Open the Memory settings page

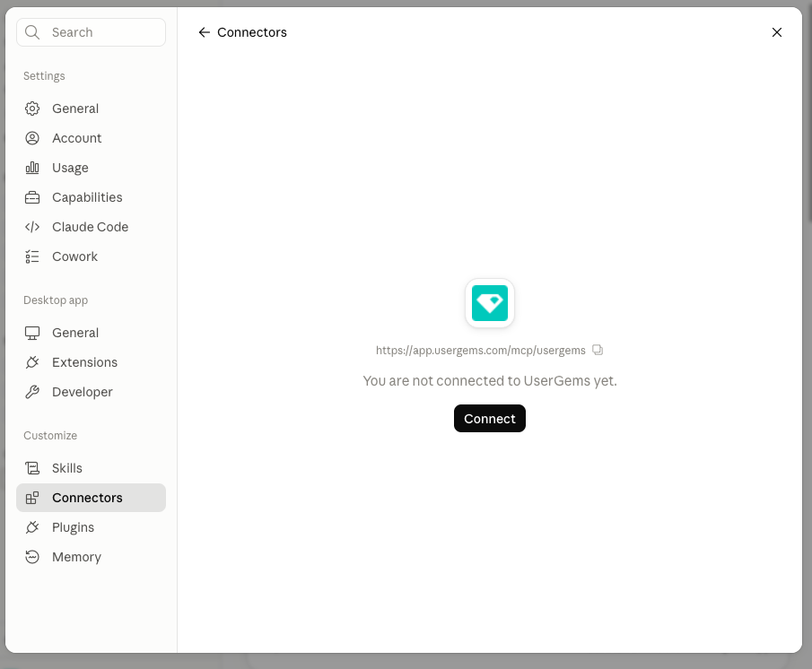click(92, 557)
